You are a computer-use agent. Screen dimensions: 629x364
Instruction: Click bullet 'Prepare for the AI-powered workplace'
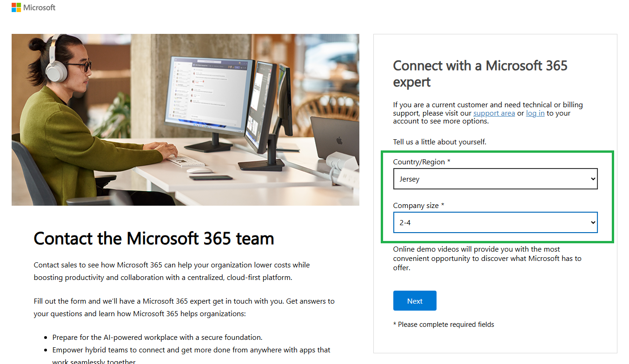point(157,338)
